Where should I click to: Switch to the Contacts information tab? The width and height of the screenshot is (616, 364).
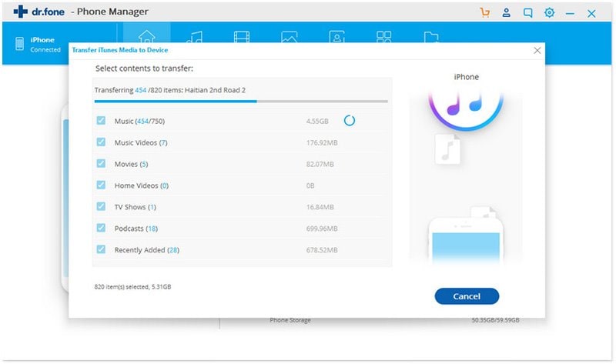pyautogui.click(x=336, y=36)
